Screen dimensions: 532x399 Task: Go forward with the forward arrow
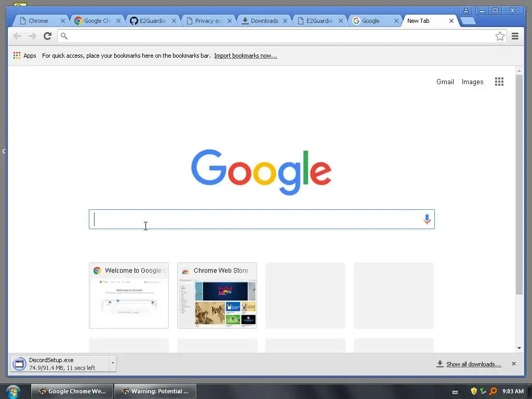(32, 36)
